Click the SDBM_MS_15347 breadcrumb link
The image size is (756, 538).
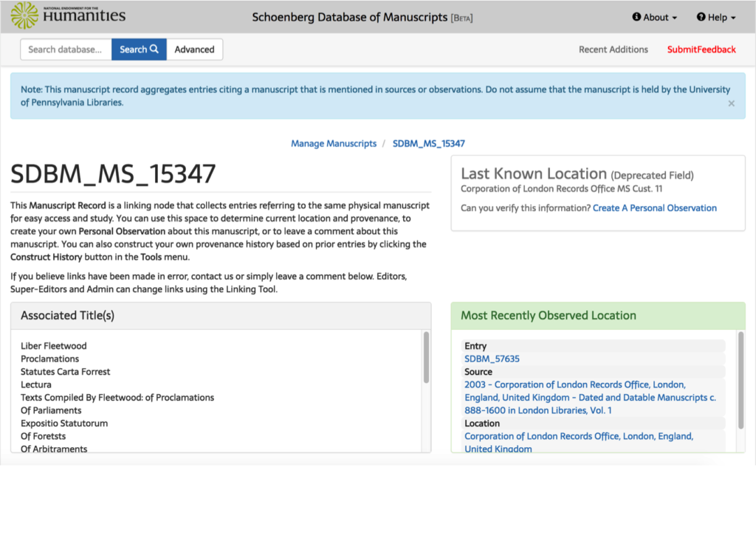click(x=429, y=144)
